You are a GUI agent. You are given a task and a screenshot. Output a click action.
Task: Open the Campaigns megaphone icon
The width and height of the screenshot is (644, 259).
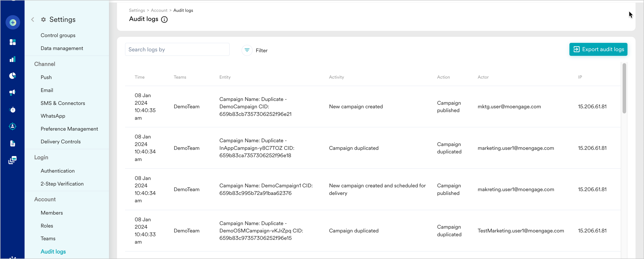[x=13, y=93]
